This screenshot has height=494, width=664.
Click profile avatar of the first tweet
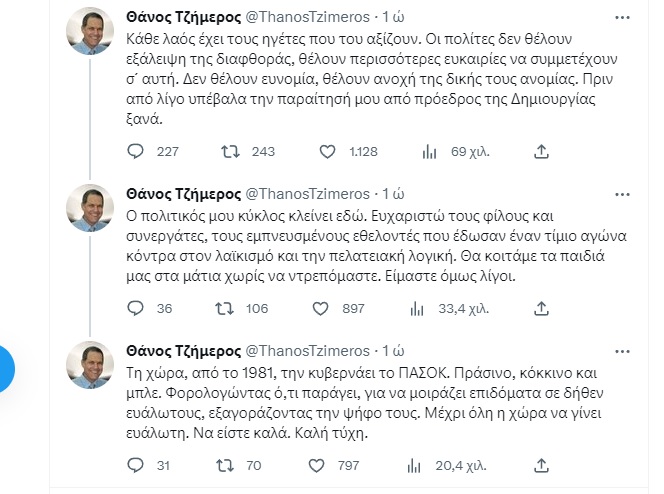tap(90, 40)
